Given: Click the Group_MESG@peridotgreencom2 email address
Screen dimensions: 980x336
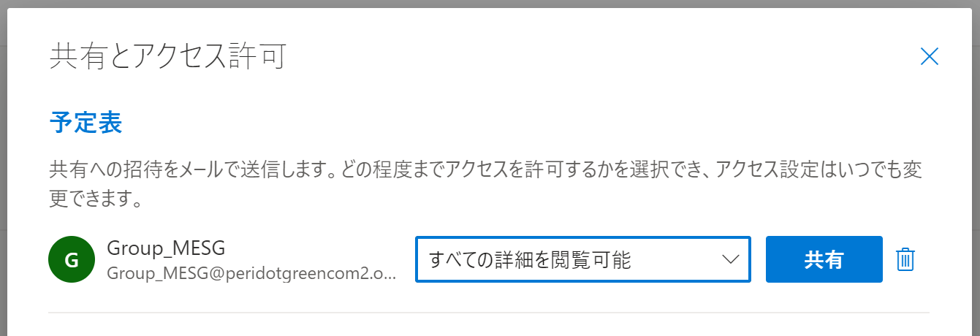Looking at the screenshot, I should (251, 273).
